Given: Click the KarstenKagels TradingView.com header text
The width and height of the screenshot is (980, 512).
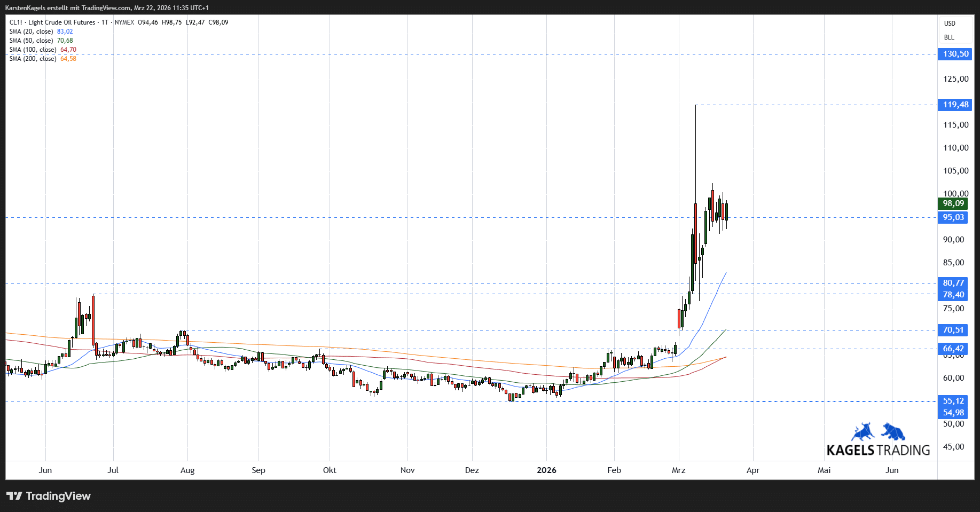Looking at the screenshot, I should pyautogui.click(x=107, y=8).
